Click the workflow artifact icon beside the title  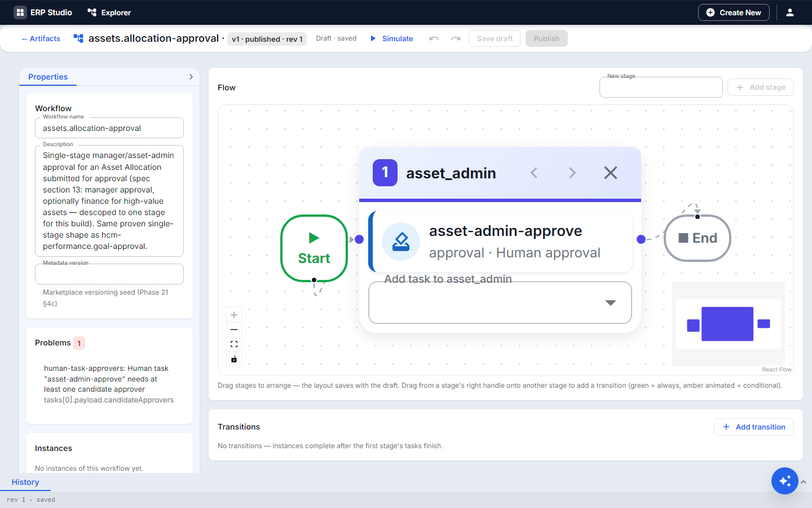(x=78, y=38)
